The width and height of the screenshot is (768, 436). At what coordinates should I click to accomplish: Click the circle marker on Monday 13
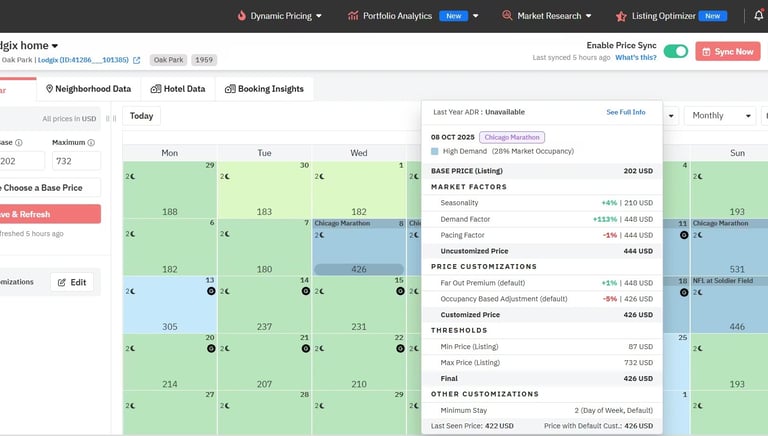[x=211, y=291]
